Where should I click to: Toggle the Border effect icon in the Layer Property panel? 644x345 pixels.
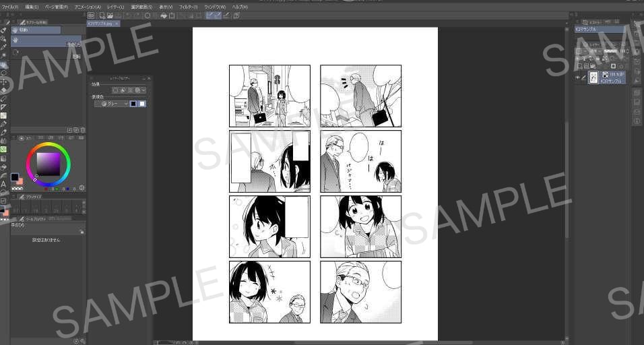pos(115,90)
